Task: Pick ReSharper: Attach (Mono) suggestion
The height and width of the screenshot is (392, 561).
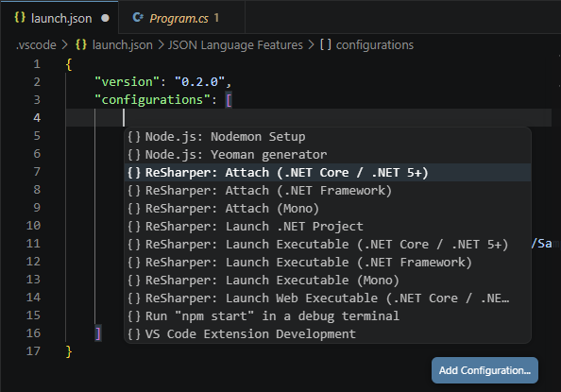Action: [328, 209]
